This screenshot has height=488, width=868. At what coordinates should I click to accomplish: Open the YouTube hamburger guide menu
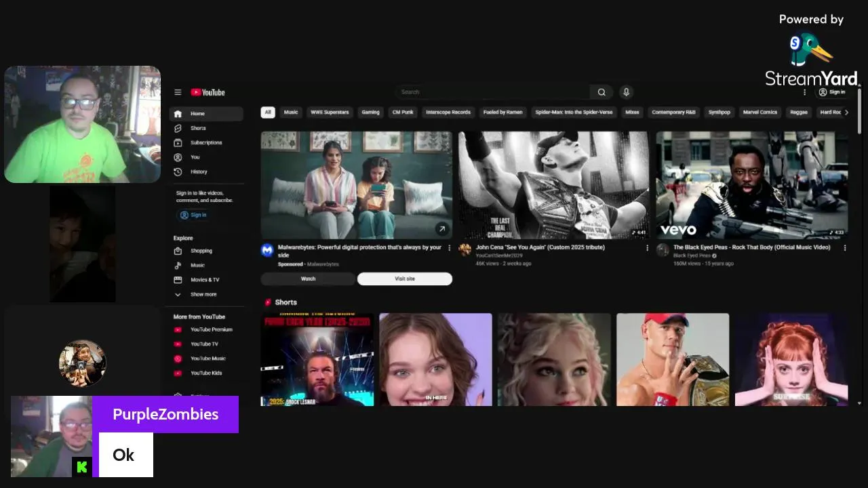178,92
